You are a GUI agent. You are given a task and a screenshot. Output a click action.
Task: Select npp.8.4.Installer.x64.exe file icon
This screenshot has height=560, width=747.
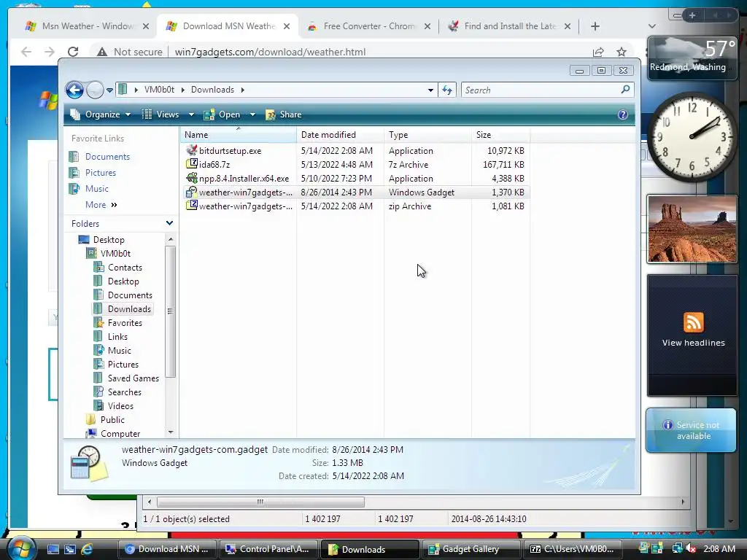click(x=192, y=178)
